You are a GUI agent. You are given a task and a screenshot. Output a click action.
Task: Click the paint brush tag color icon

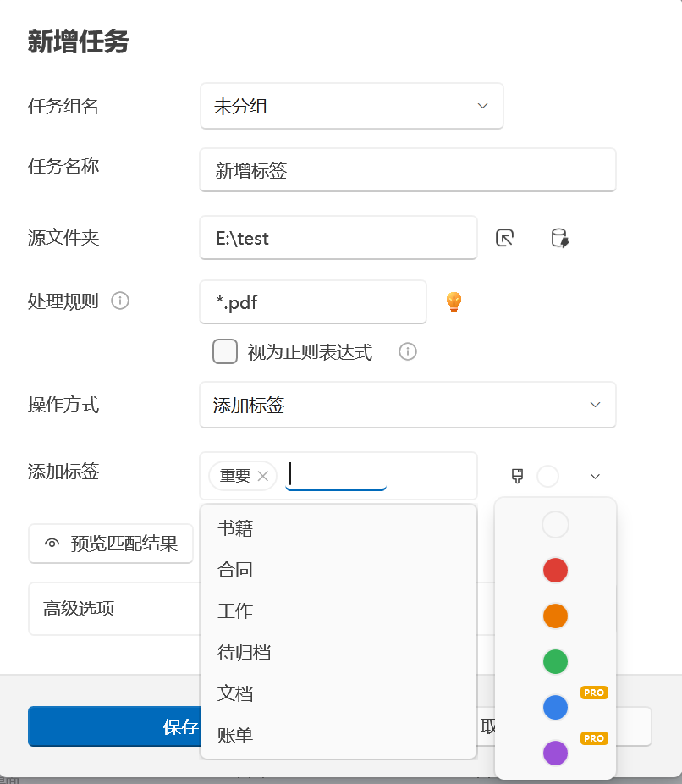517,476
